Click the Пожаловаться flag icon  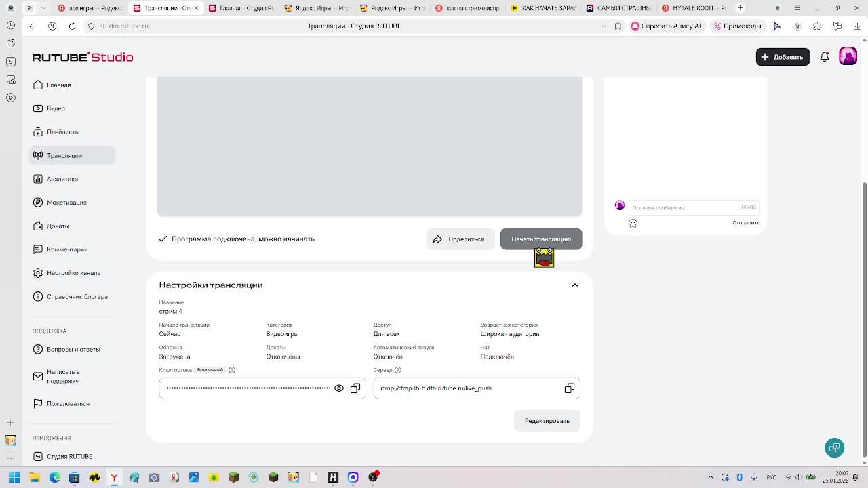[x=38, y=403]
